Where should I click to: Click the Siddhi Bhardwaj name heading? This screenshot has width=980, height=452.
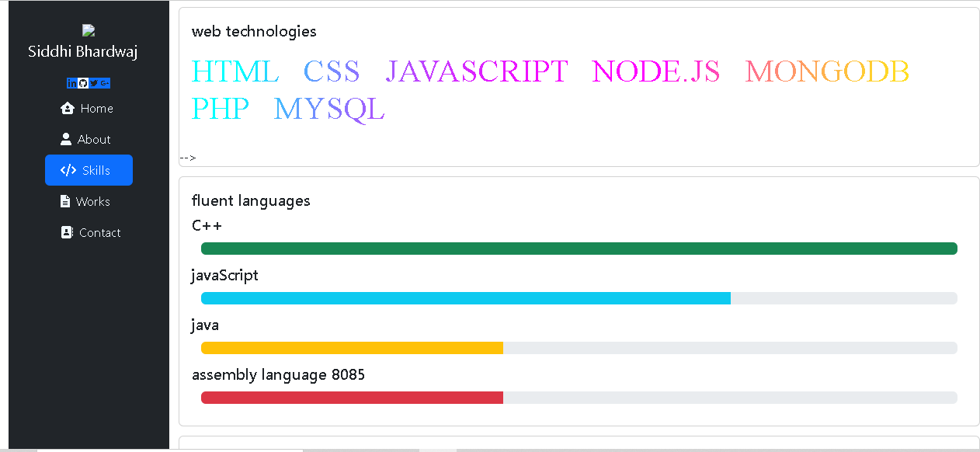click(x=82, y=52)
